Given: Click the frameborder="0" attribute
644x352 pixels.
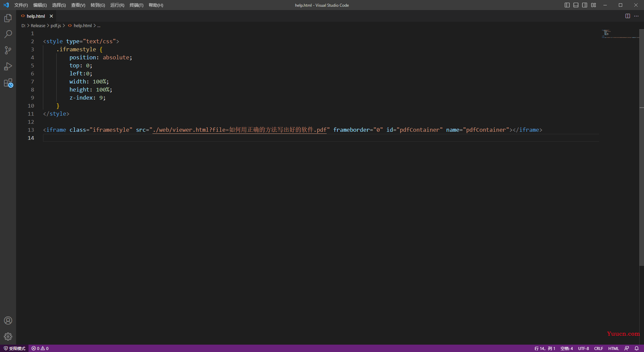Looking at the screenshot, I should (x=358, y=130).
